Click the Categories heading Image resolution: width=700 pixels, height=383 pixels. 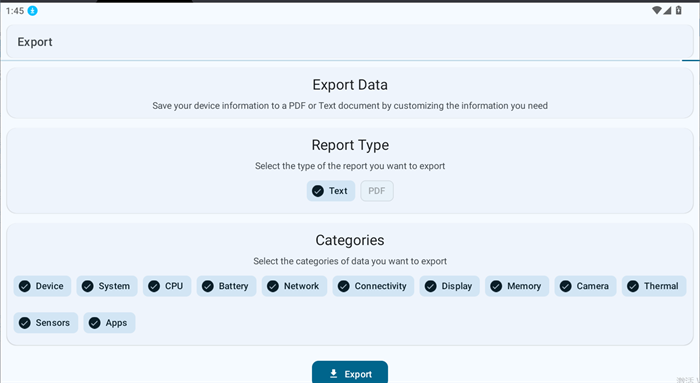click(350, 240)
